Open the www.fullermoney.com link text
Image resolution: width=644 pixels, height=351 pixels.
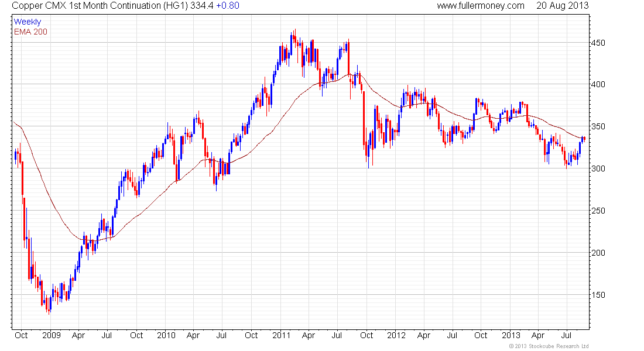click(481, 6)
